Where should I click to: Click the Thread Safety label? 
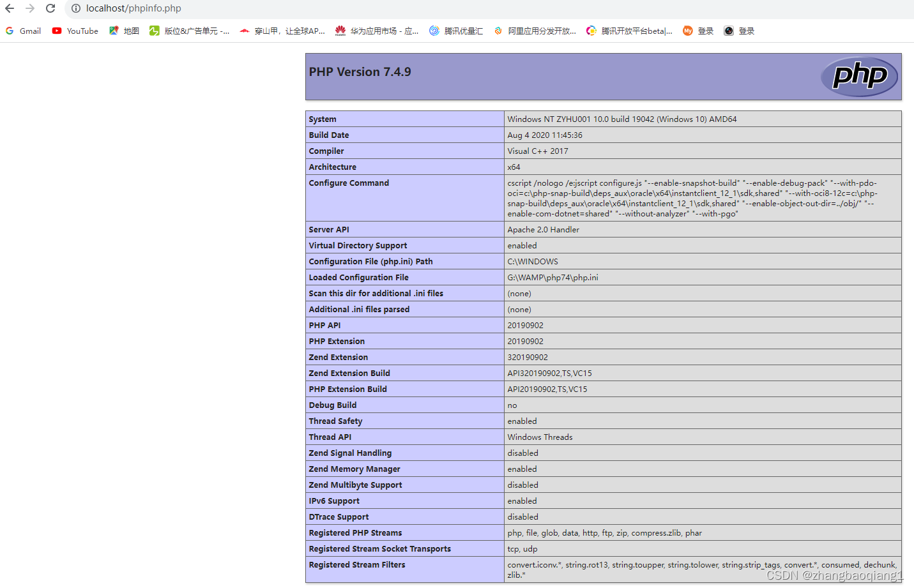[335, 421]
